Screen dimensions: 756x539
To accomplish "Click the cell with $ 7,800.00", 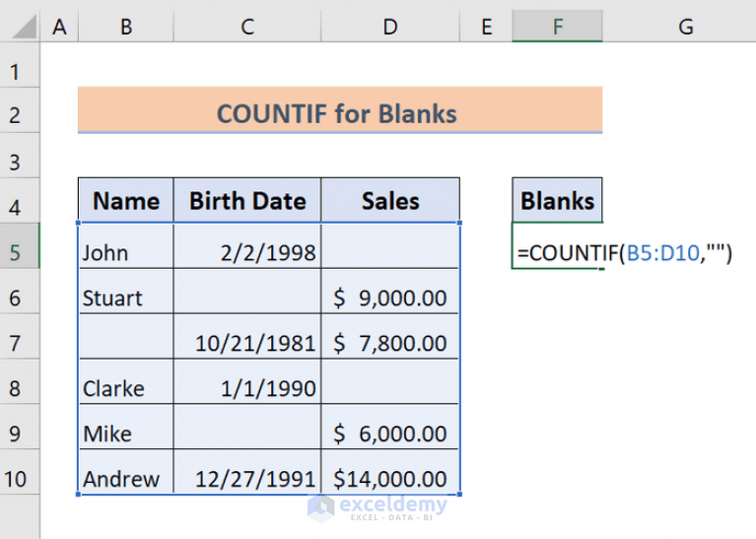I will [x=390, y=337].
